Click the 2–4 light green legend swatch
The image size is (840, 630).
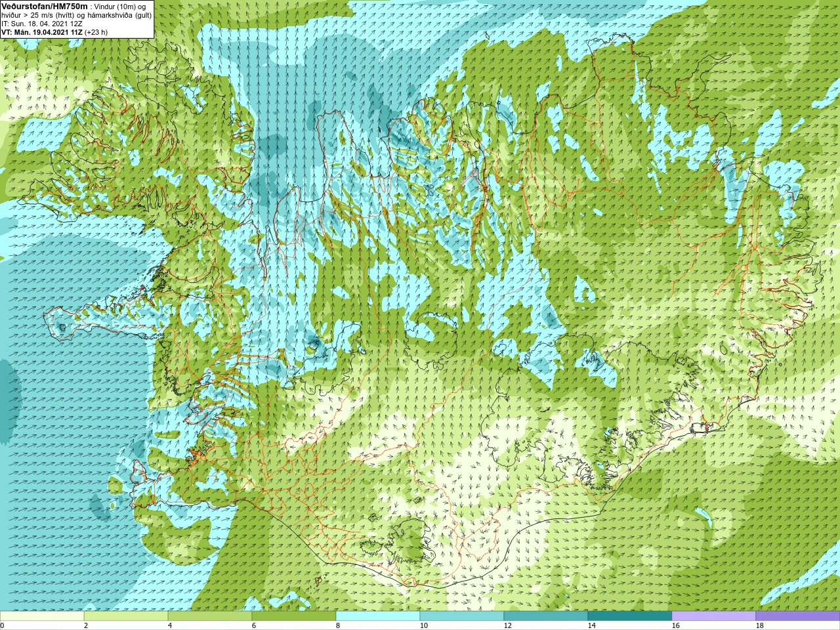pos(126,616)
